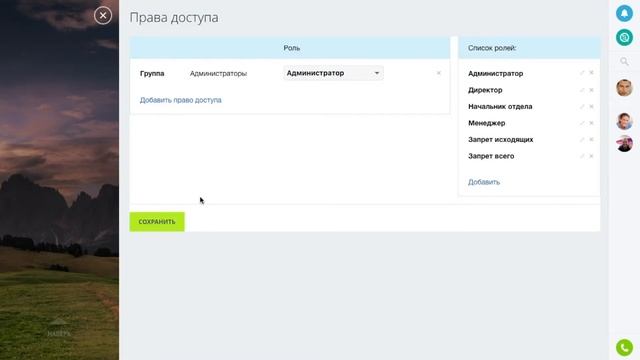Click the Роль column header
The width and height of the screenshot is (640, 360).
(x=291, y=48)
